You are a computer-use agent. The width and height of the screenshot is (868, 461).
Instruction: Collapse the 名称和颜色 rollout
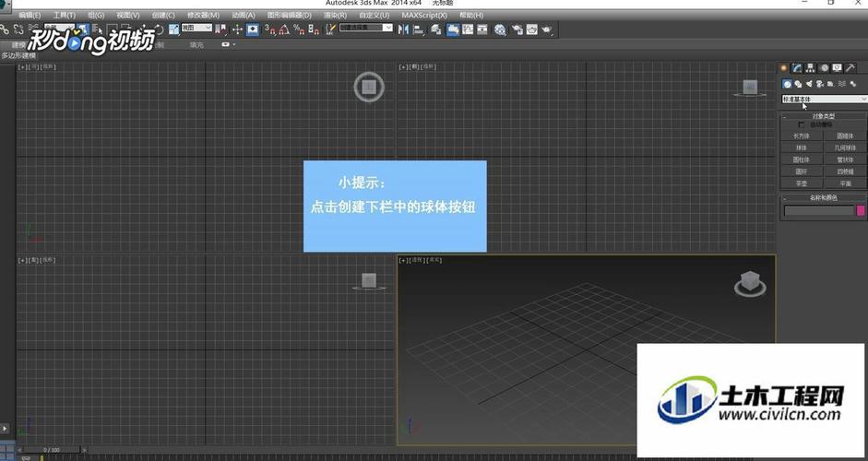[x=824, y=197]
